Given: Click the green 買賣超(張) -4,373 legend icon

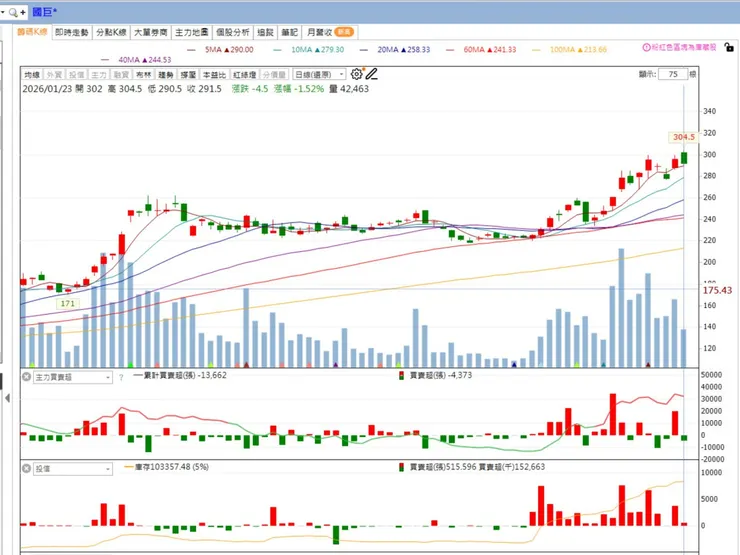Looking at the screenshot, I should point(401,375).
